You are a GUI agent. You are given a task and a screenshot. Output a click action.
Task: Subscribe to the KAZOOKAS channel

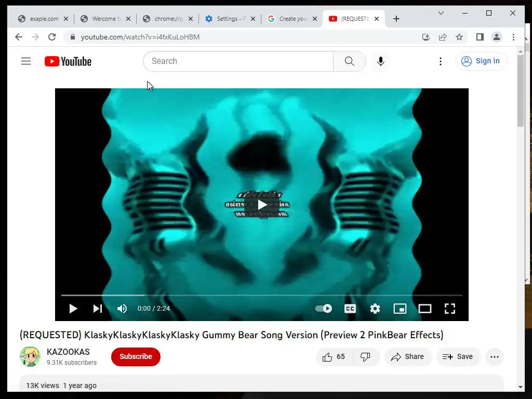tap(136, 356)
